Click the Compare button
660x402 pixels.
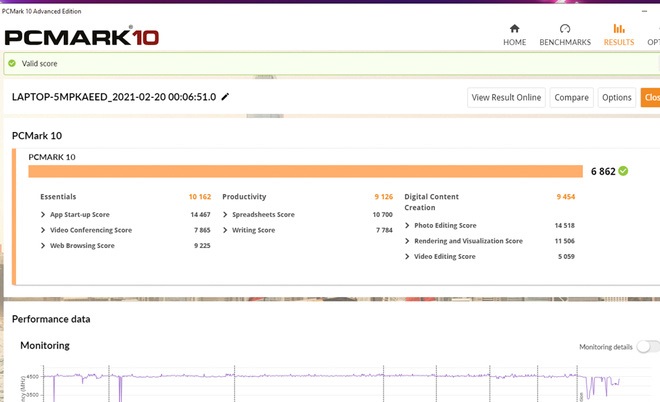572,98
